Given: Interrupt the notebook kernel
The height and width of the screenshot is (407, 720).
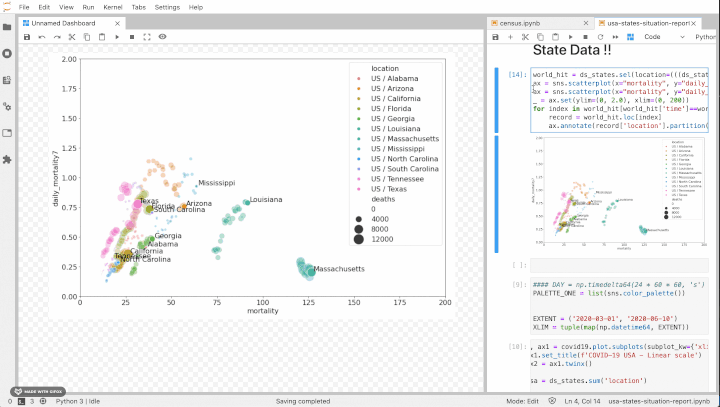Looking at the screenshot, I should click(x=585, y=37).
